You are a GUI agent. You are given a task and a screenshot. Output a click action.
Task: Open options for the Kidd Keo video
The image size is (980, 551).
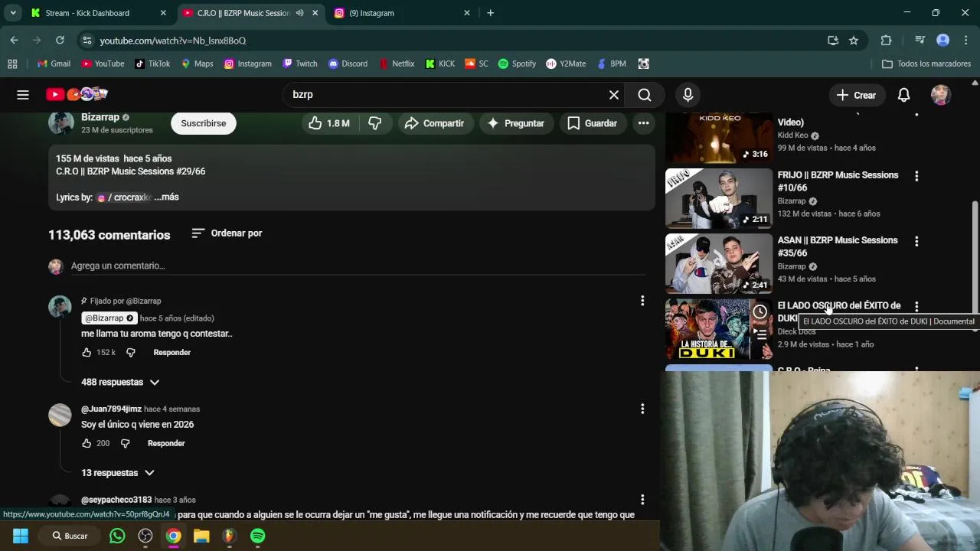pyautogui.click(x=916, y=114)
